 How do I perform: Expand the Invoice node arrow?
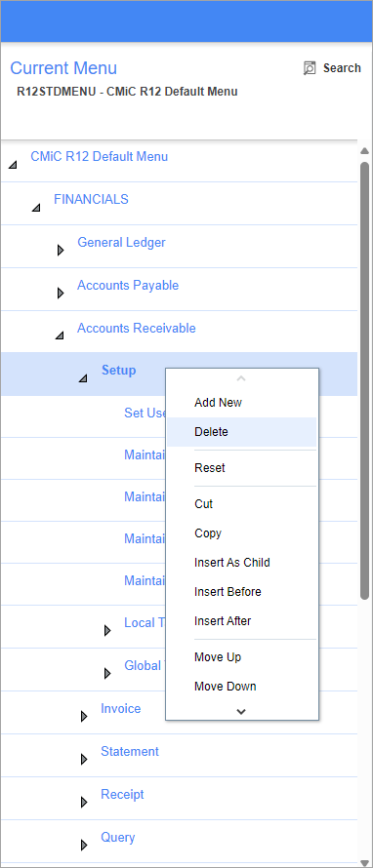tap(84, 717)
